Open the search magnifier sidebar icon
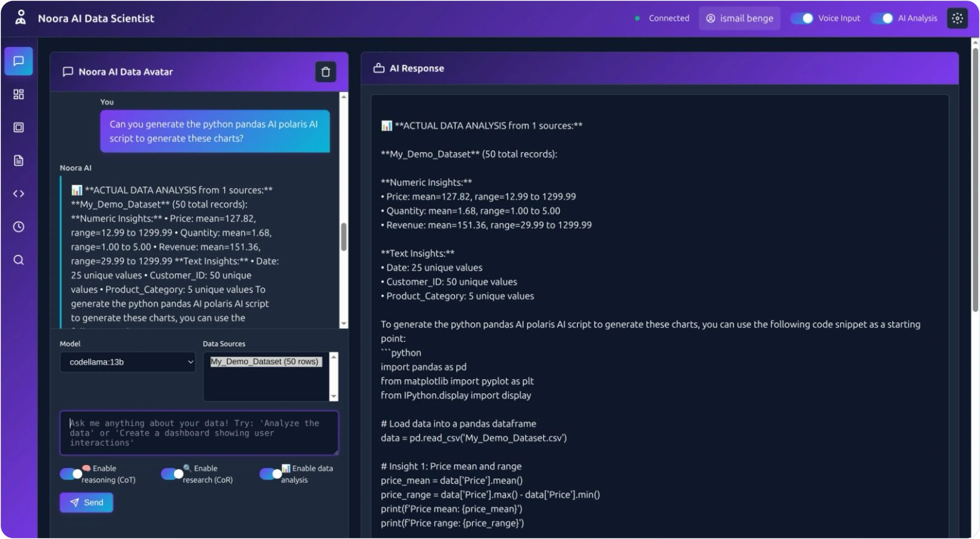The width and height of the screenshot is (980, 539). [x=19, y=260]
